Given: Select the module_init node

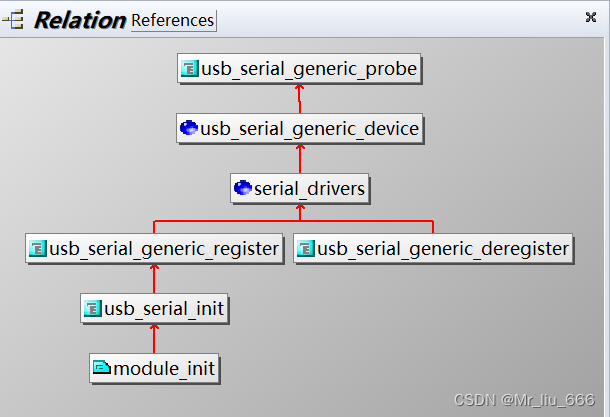Looking at the screenshot, I should pyautogui.click(x=154, y=368).
